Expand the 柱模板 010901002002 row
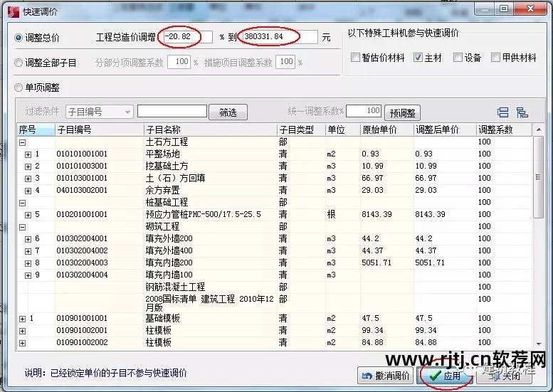The image size is (553, 392). coord(23,343)
